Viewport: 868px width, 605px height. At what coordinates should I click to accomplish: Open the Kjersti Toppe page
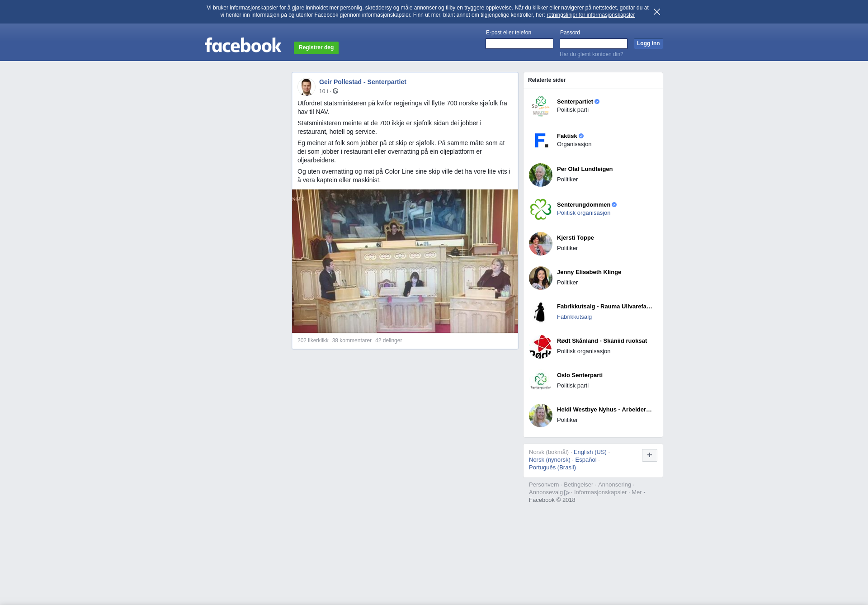pos(576,238)
